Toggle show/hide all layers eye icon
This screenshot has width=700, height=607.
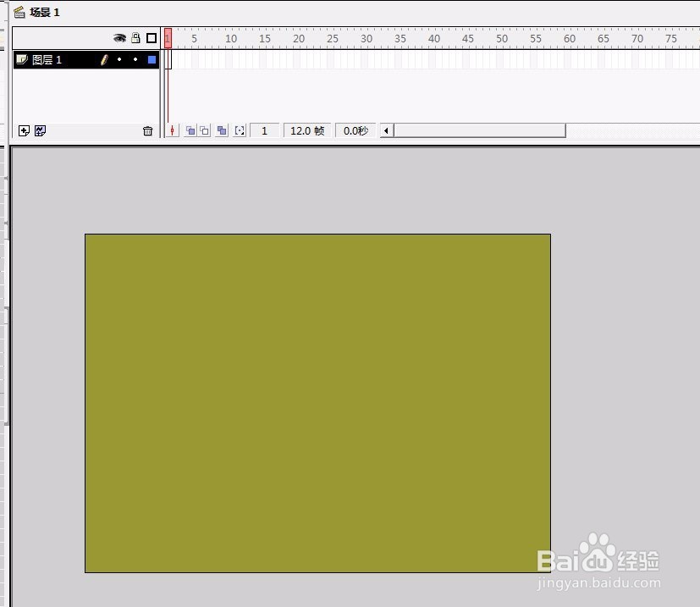pos(119,38)
